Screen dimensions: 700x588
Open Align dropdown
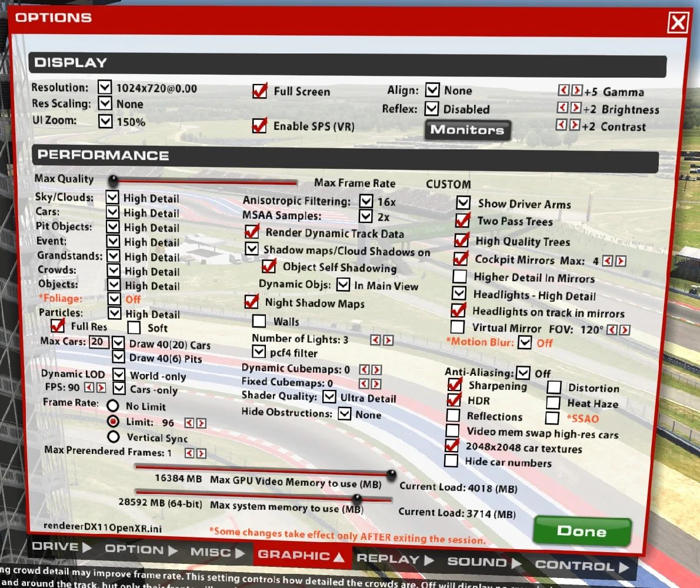point(432,90)
